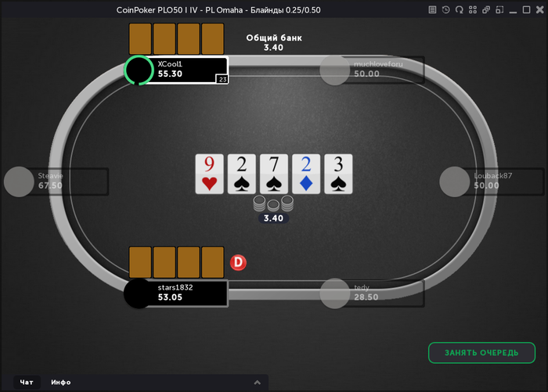Click the 9 of hearts board card

point(209,174)
